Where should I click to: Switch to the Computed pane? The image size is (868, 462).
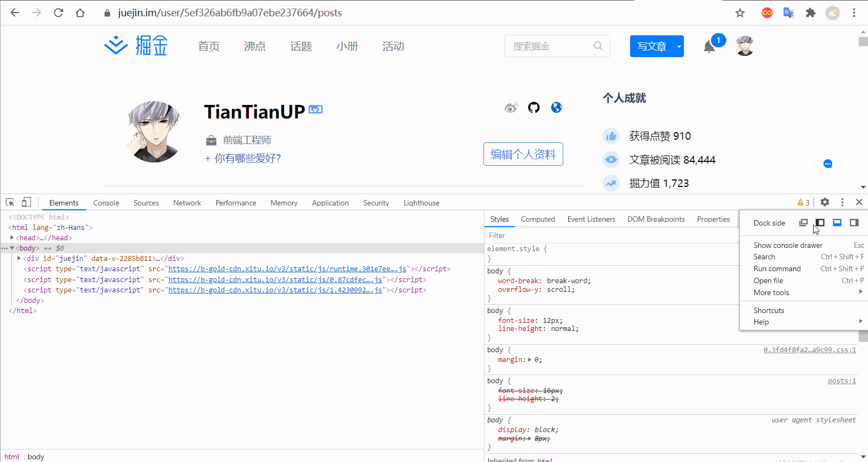[x=538, y=219]
